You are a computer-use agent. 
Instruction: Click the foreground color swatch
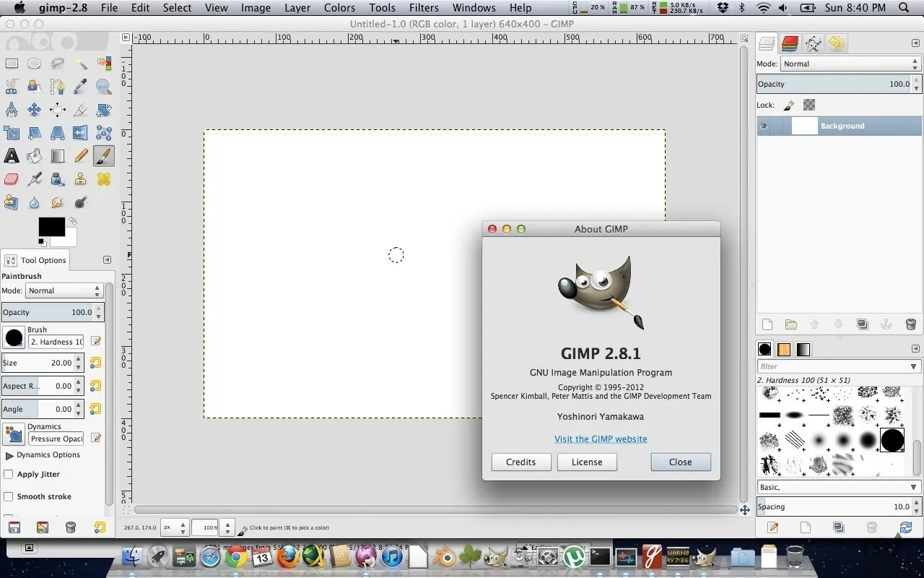(x=51, y=225)
